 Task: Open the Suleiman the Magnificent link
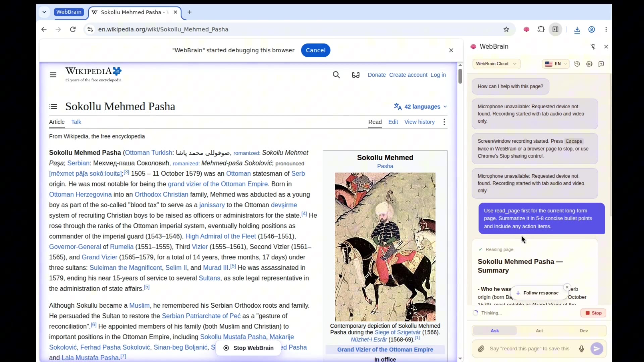pos(126,268)
